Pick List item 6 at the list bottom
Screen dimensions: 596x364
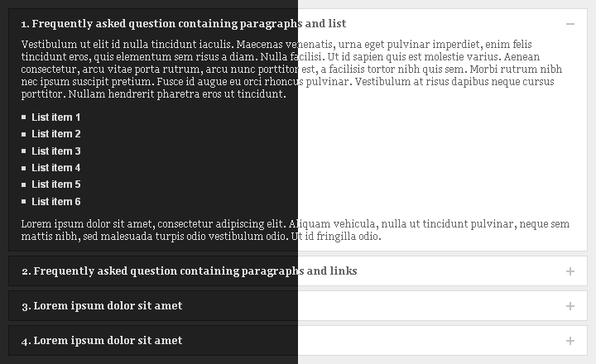[x=56, y=202]
